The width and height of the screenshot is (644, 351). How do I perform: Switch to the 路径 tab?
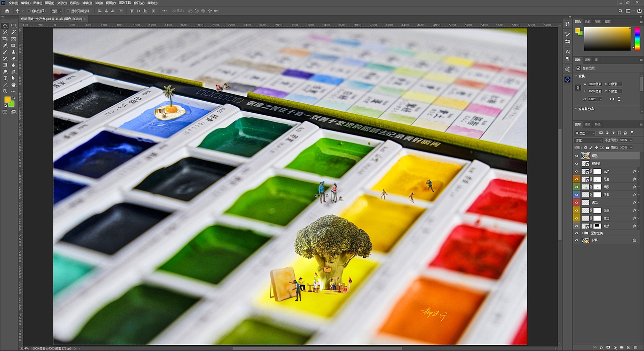tap(598, 124)
